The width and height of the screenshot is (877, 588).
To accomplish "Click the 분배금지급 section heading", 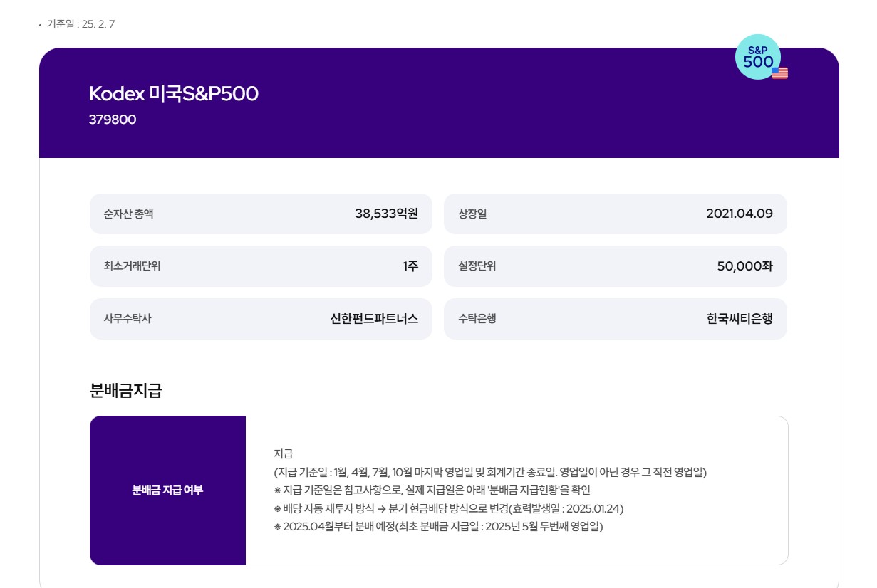I will pos(126,390).
